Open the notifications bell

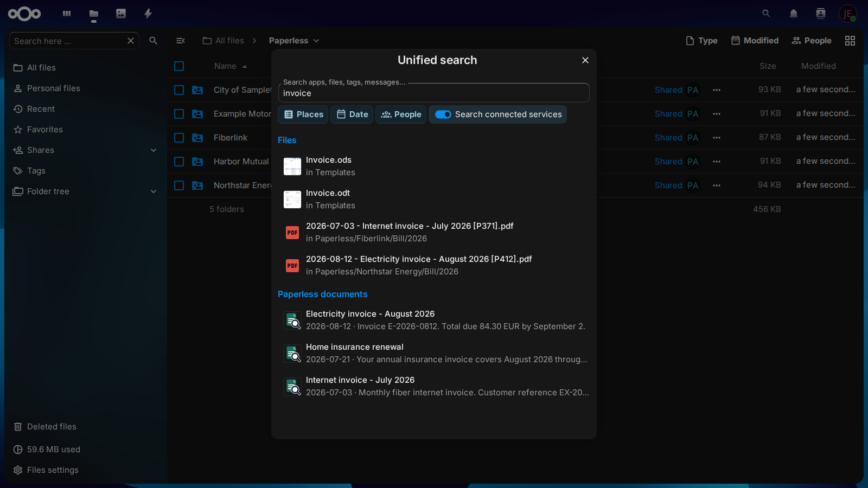coord(794,14)
